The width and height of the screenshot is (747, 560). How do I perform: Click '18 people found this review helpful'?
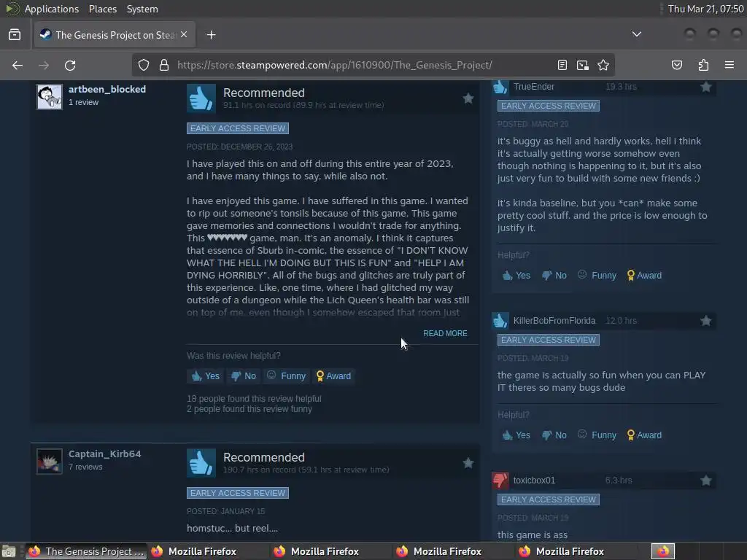(x=254, y=399)
